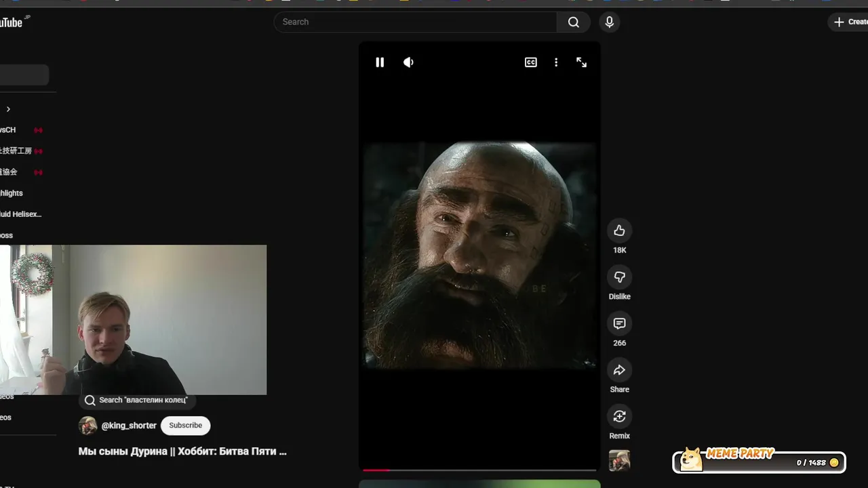
Task: Go to YouTube home via logo
Action: 12,22
